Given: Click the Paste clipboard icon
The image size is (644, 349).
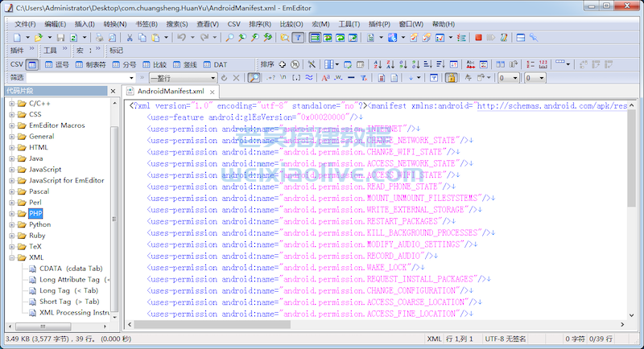Looking at the screenshot, I should coord(155,38).
